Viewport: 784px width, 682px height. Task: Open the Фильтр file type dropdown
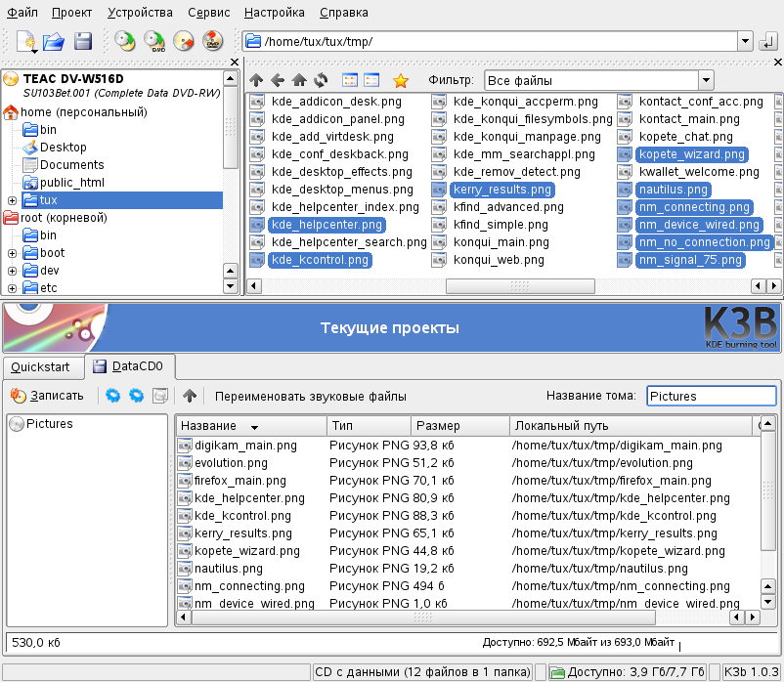[705, 80]
